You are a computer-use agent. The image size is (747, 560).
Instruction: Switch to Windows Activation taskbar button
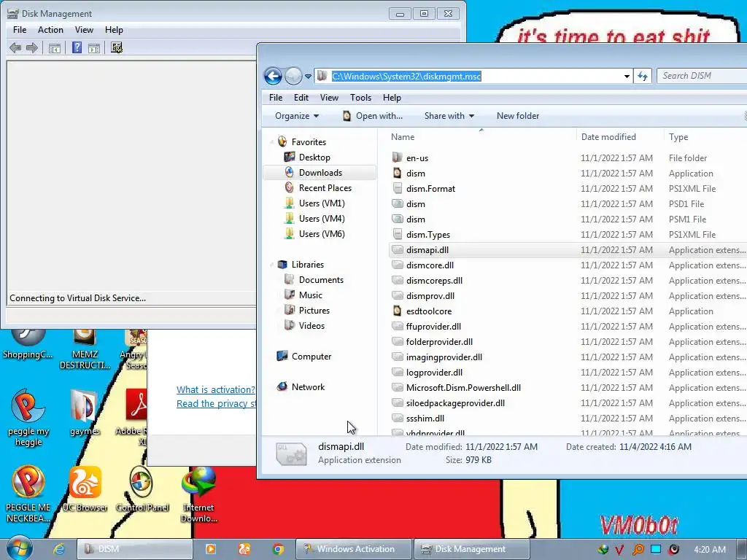click(x=353, y=549)
